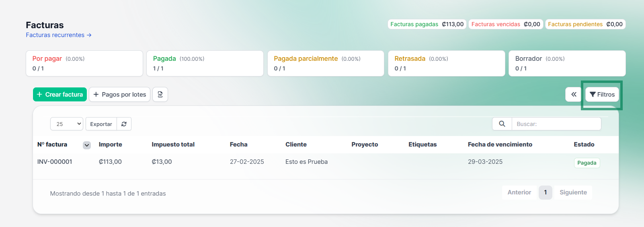
Task: Click the 29-03-2025 due date cell
Action: tap(485, 162)
